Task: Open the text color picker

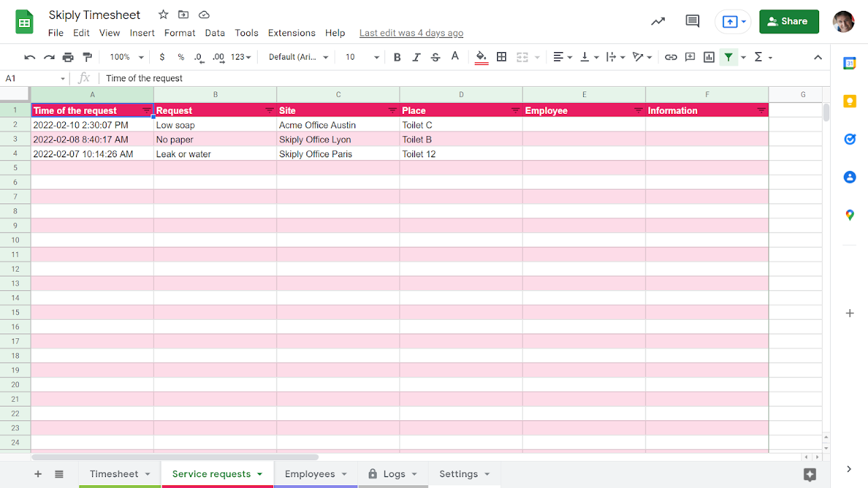Action: [x=455, y=57]
